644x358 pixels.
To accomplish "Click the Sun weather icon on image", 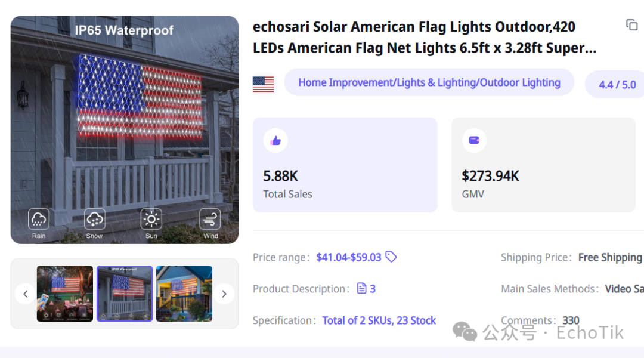I will (151, 219).
